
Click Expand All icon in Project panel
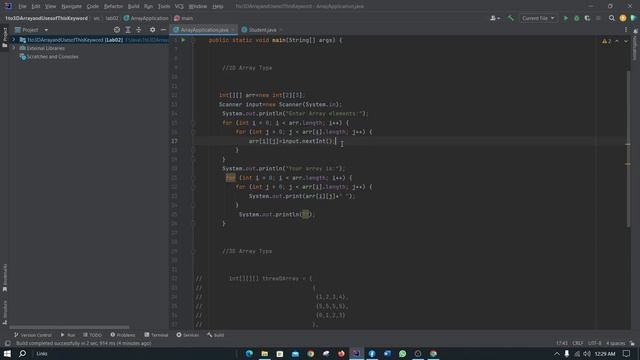[128, 30]
